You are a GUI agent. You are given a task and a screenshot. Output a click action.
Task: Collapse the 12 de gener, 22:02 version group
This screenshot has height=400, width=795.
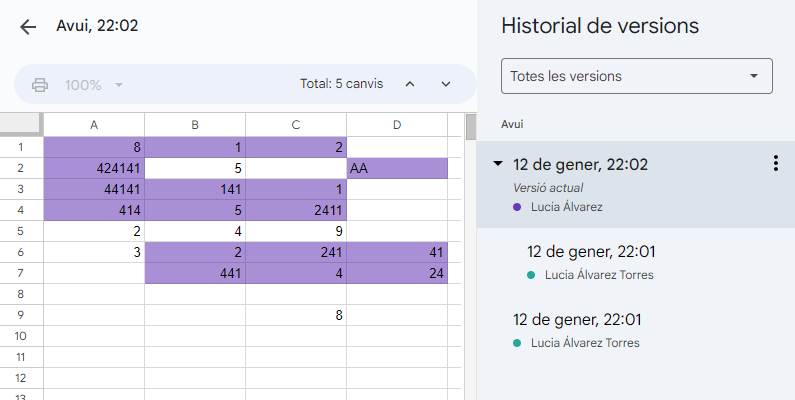(498, 165)
